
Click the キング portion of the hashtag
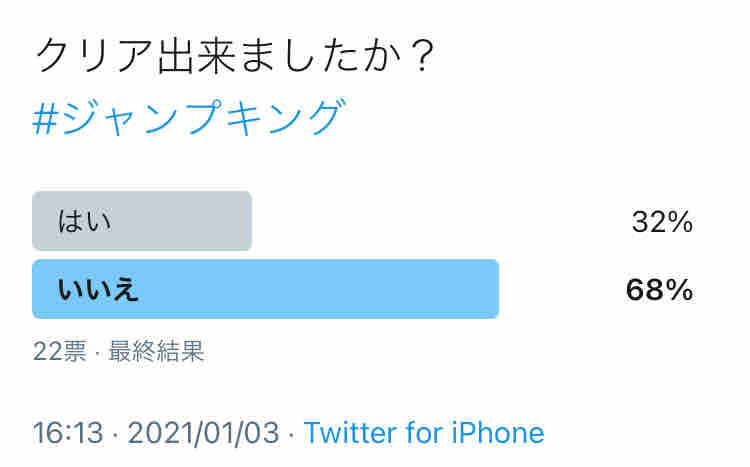[x=286, y=117]
